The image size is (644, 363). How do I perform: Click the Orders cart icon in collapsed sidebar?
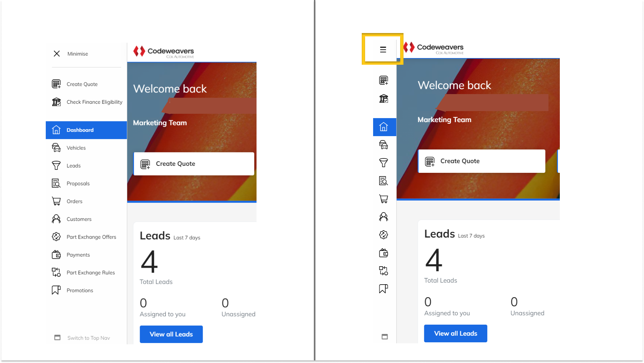coord(383,199)
